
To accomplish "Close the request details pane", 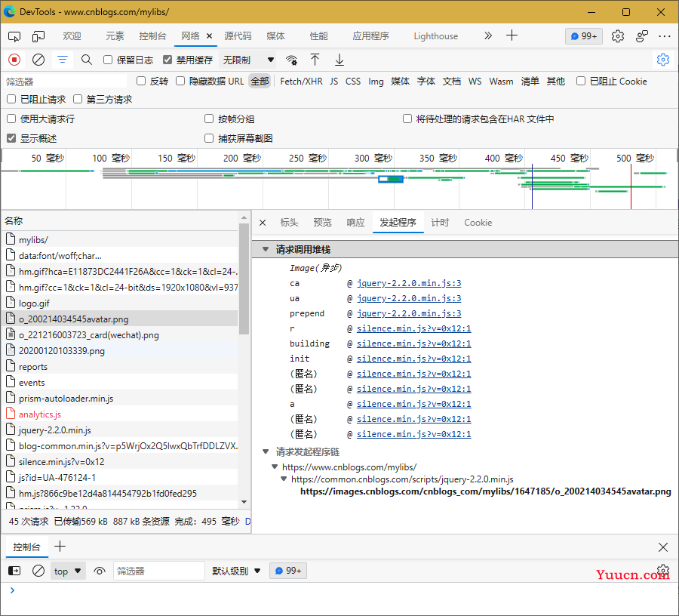I will pyautogui.click(x=263, y=223).
